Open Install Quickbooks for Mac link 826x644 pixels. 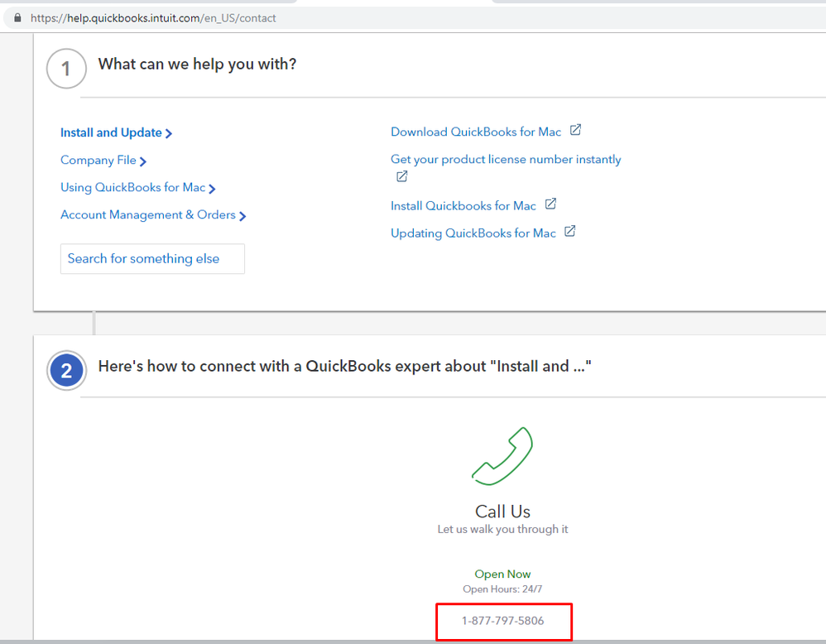pyautogui.click(x=463, y=206)
